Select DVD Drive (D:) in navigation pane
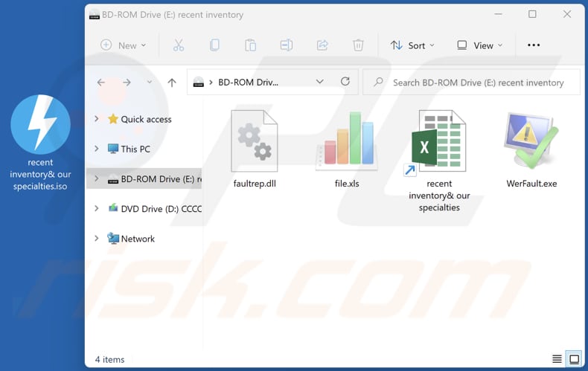 (155, 209)
